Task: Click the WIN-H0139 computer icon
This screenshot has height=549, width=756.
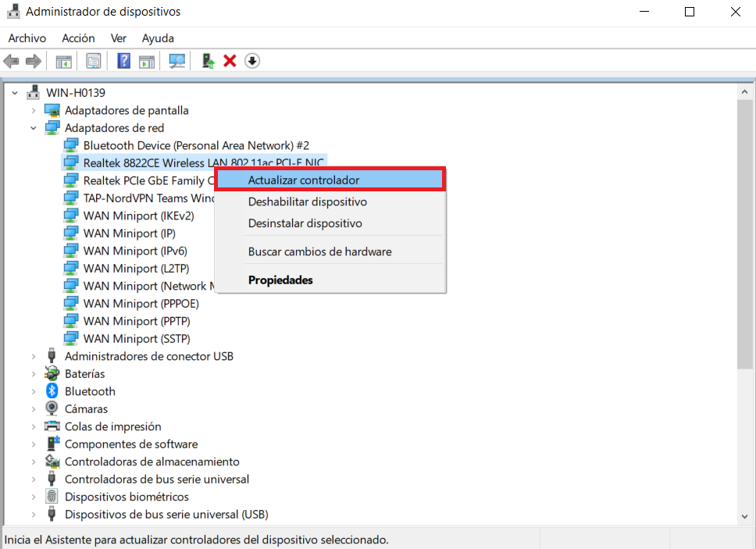Action: 34,92
